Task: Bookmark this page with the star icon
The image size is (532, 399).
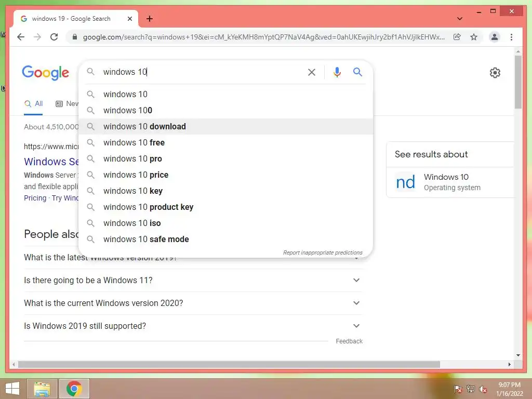Action: [x=474, y=37]
